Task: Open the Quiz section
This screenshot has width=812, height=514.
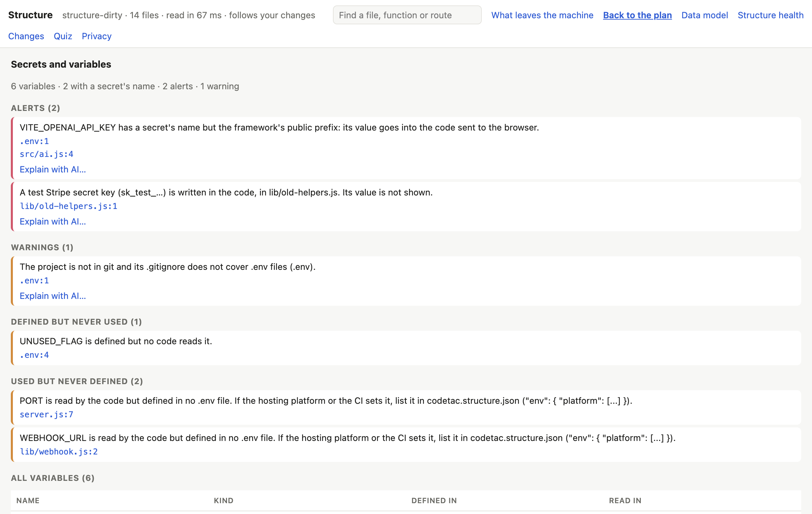Action: click(x=63, y=36)
